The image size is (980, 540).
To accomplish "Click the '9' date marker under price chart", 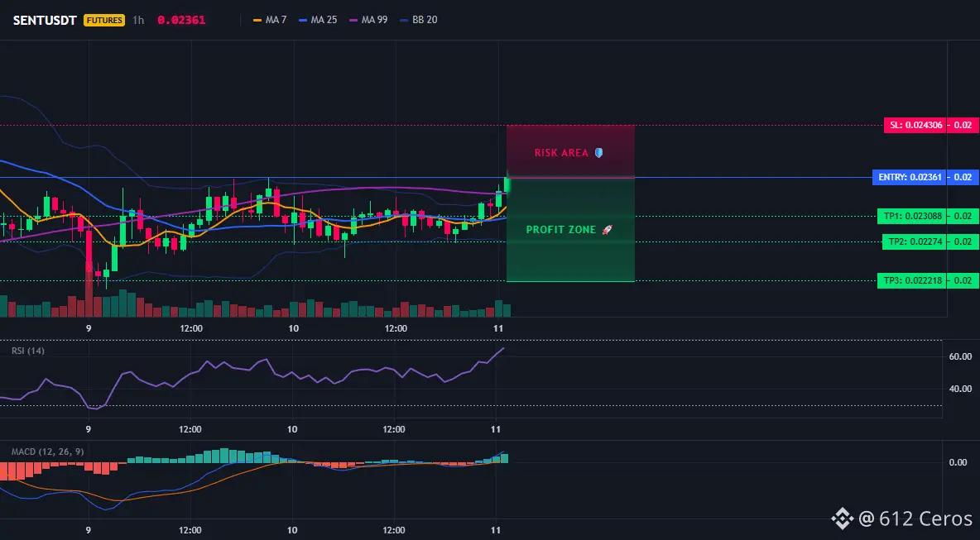I will [x=89, y=328].
